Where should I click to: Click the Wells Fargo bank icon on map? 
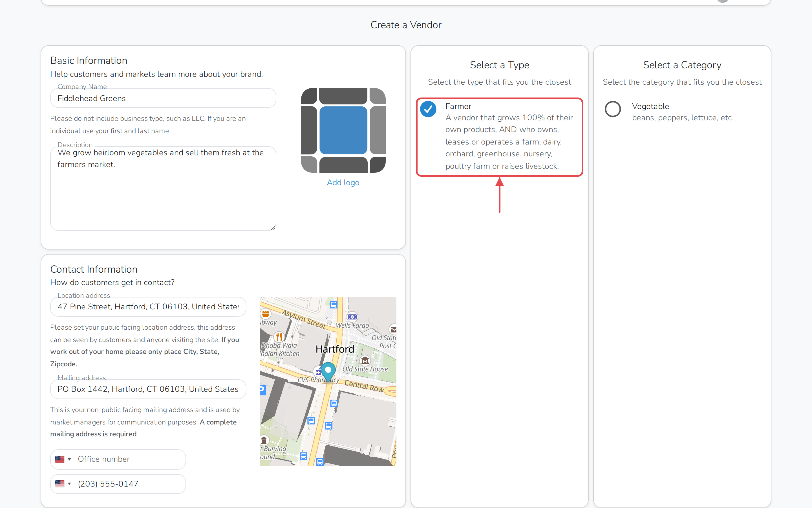point(352,317)
